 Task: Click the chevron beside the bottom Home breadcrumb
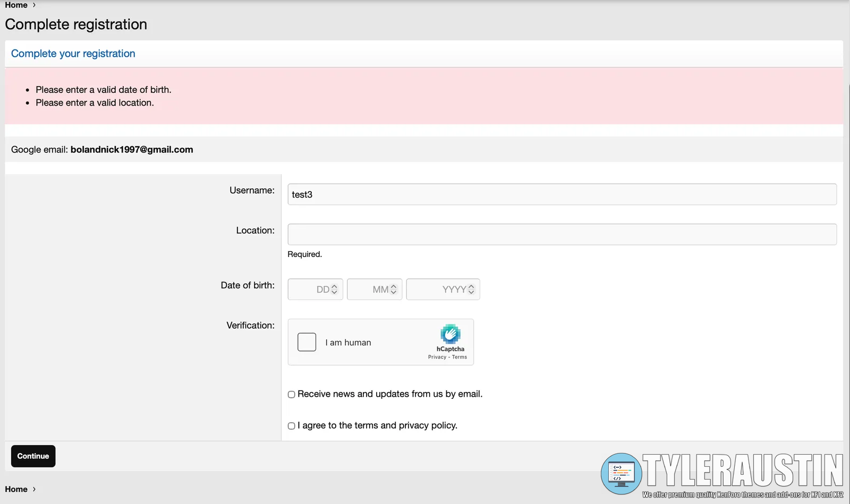pos(34,489)
